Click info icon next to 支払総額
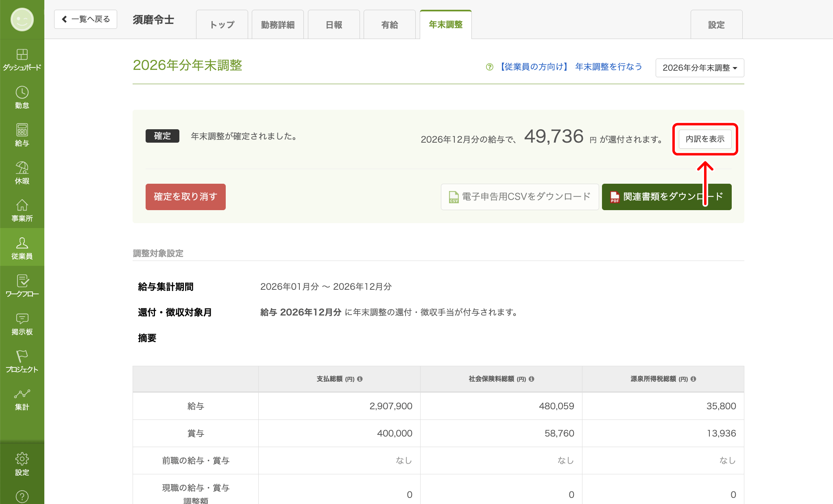The image size is (833, 504). tap(360, 379)
